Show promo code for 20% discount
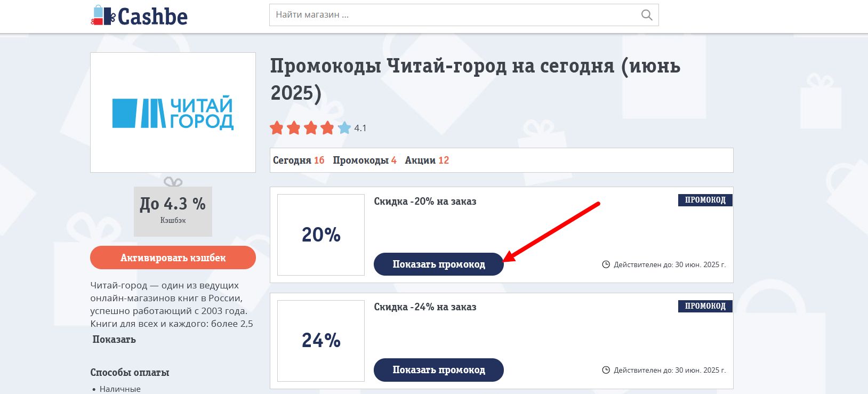Screen dimensions: 868x394 [x=439, y=264]
